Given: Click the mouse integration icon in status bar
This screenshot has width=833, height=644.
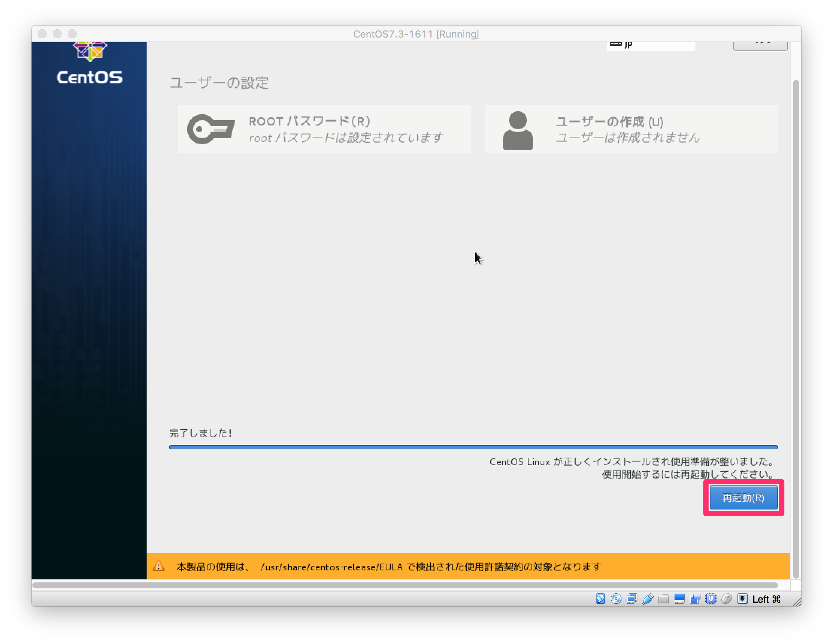Looking at the screenshot, I should tap(727, 599).
